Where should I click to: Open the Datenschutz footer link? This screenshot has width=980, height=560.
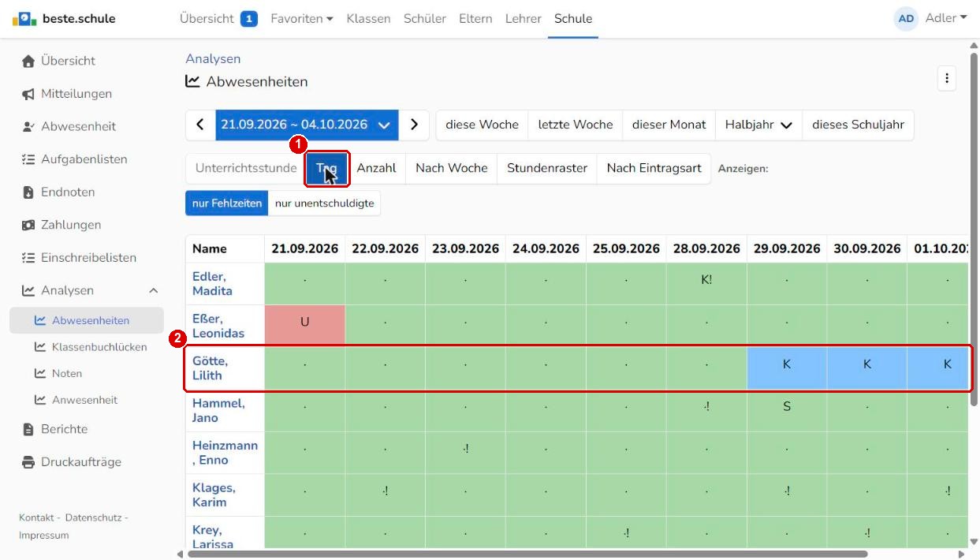[x=93, y=517]
